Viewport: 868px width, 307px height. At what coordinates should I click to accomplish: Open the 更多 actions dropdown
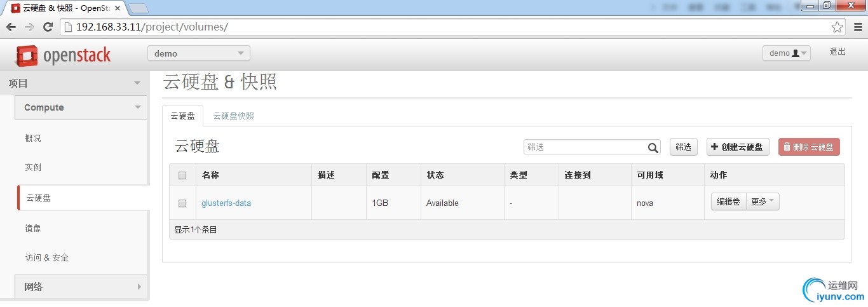pos(763,201)
